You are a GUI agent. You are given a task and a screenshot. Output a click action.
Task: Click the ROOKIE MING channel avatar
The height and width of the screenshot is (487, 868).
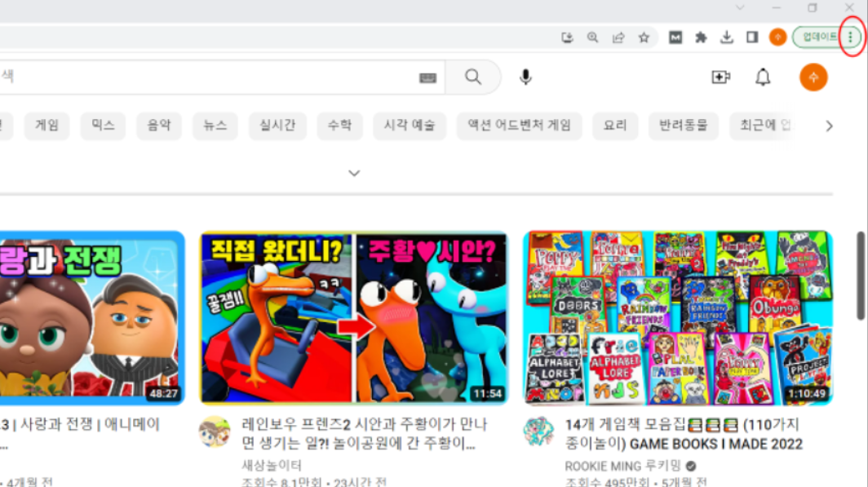pyautogui.click(x=538, y=432)
